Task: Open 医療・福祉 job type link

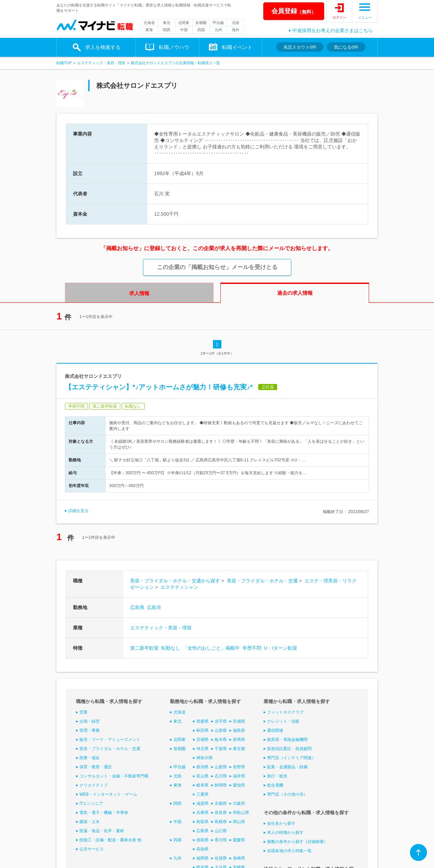Action: [88, 758]
